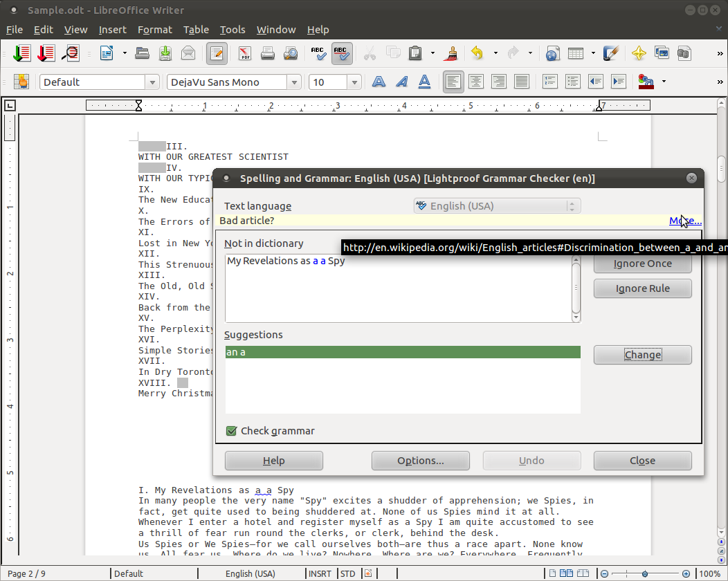The width and height of the screenshot is (728, 581).
Task: Open the Format menu
Action: pyautogui.click(x=154, y=30)
